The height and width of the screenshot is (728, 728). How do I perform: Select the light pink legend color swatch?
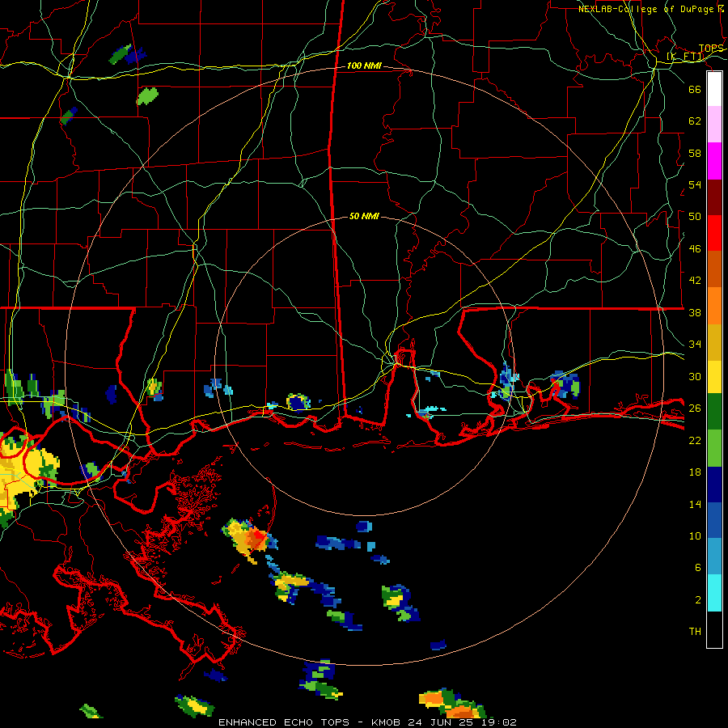(x=714, y=125)
